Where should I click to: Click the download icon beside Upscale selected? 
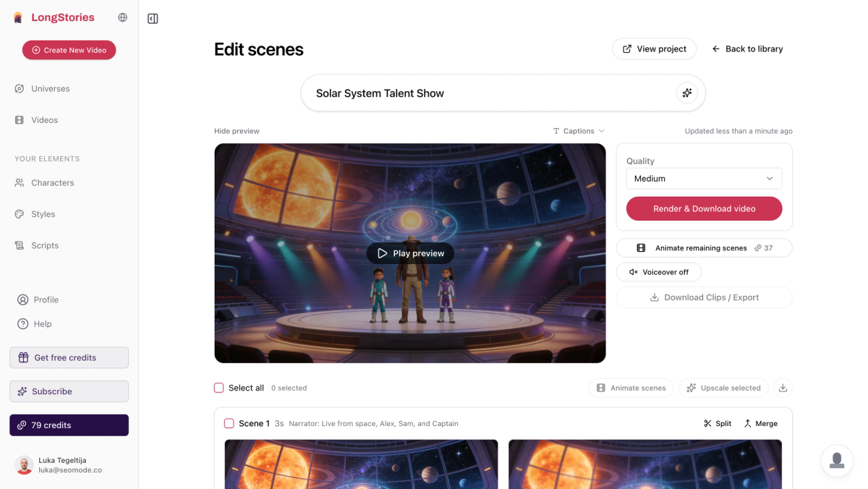(783, 388)
